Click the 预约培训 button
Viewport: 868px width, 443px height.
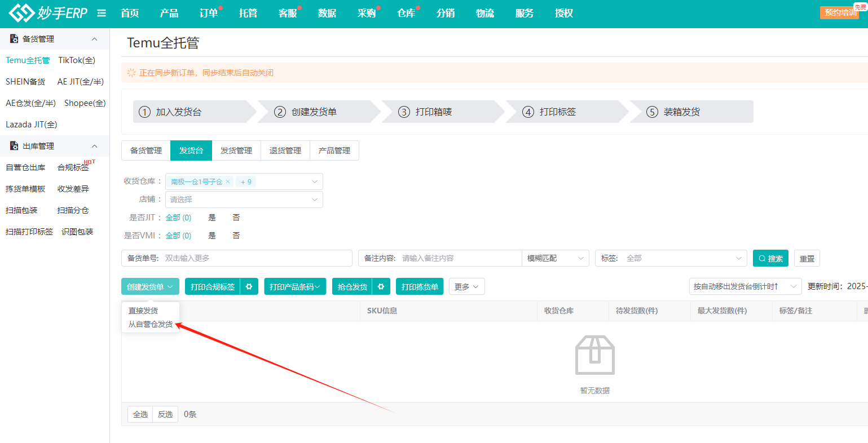coord(840,12)
